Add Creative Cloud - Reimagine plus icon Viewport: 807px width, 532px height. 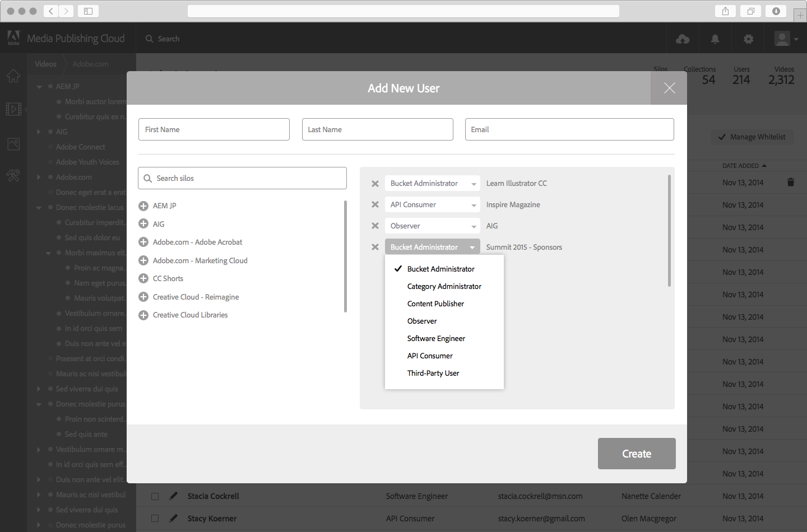(x=143, y=297)
